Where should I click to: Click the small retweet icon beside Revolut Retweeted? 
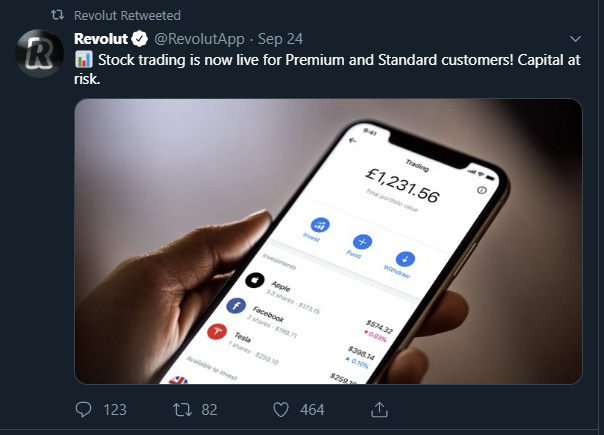[57, 15]
